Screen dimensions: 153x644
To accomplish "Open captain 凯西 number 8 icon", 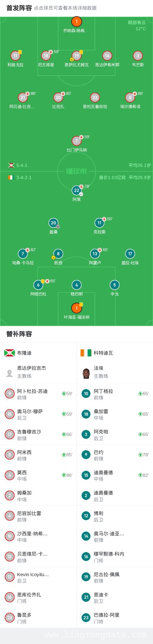I will pos(58,254).
